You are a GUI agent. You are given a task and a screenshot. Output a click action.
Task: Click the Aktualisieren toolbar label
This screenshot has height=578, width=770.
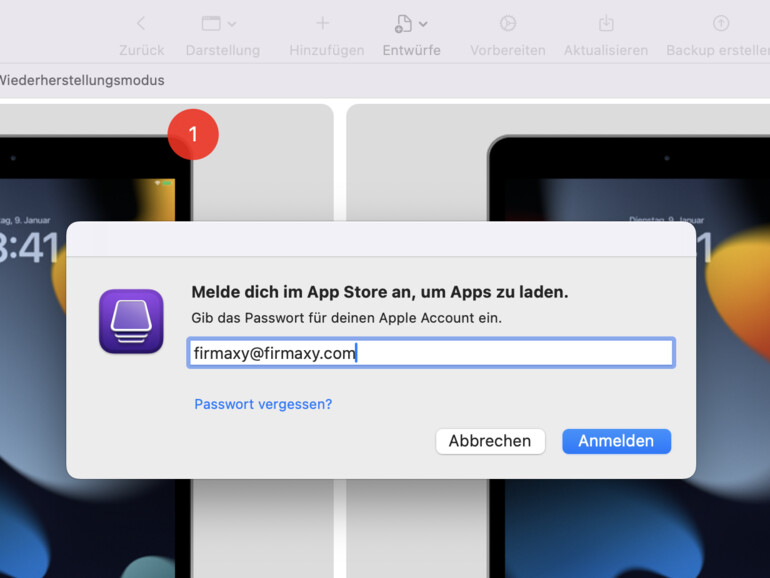(x=606, y=50)
